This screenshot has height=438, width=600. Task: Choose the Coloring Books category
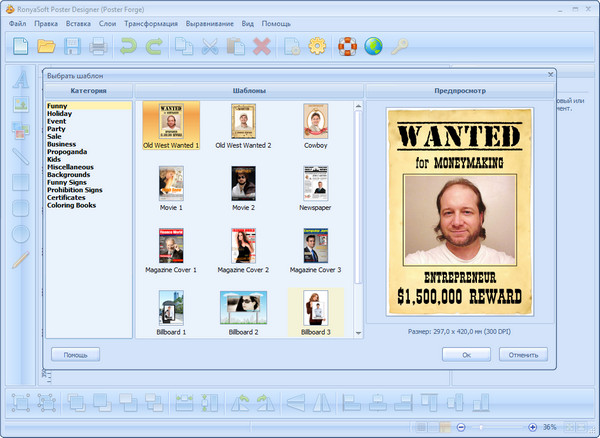tap(70, 205)
